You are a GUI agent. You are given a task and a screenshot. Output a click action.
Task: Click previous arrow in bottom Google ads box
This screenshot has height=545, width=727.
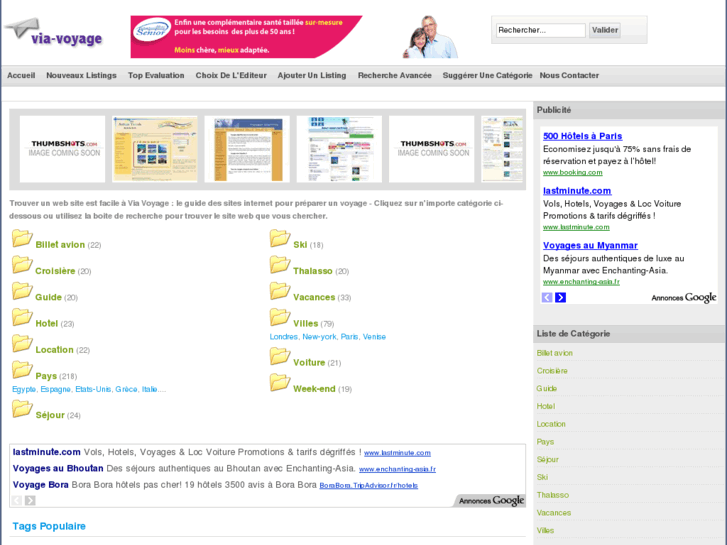pos(17,500)
